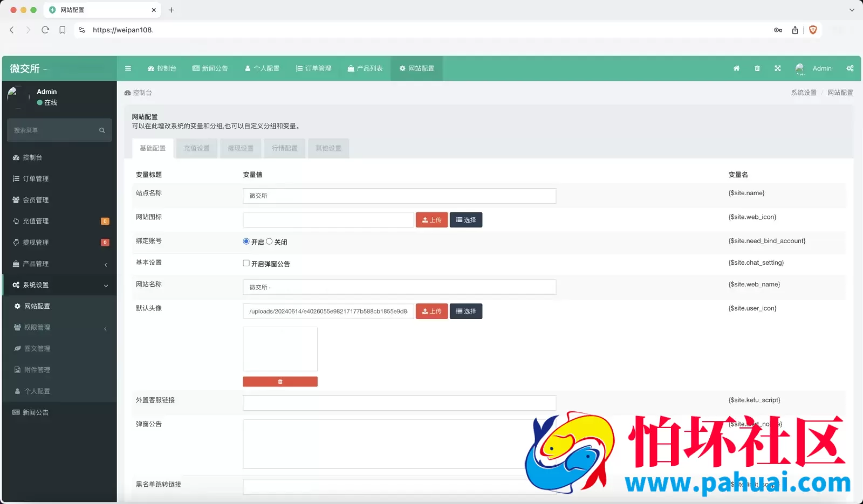The image size is (863, 504).
Task: Focus the 网站名称 input field
Action: point(399,287)
